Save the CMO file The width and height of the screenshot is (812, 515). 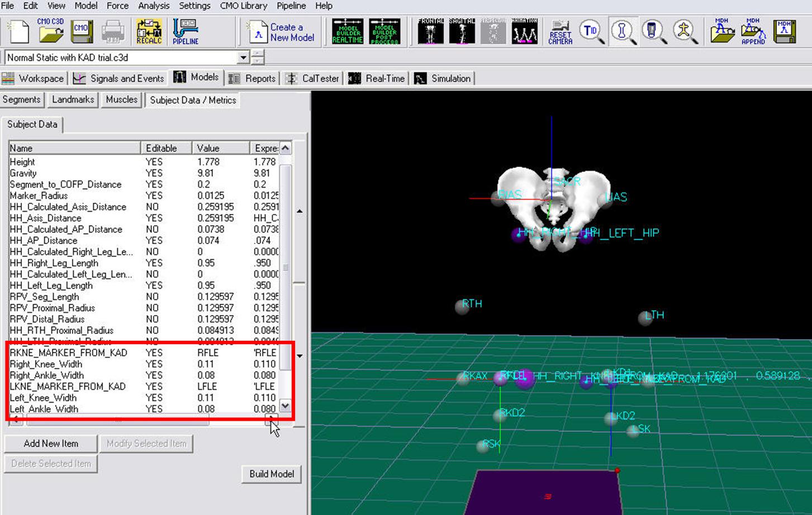(82, 31)
